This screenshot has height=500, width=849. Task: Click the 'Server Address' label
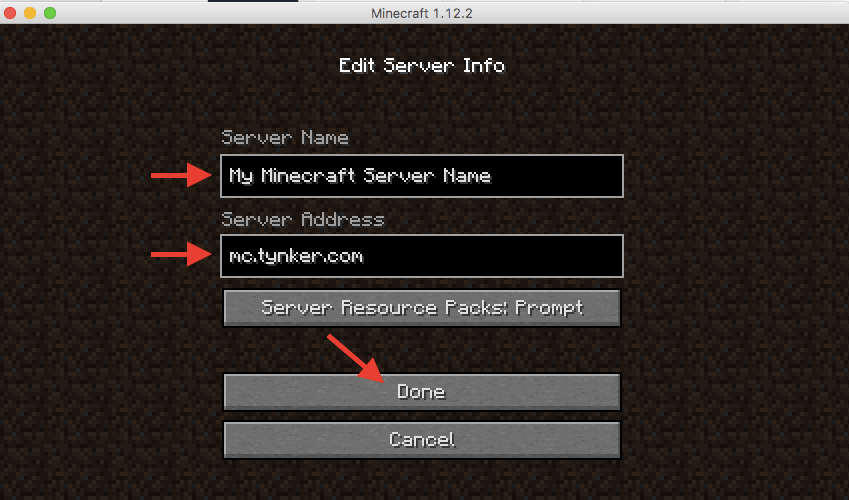coord(303,219)
